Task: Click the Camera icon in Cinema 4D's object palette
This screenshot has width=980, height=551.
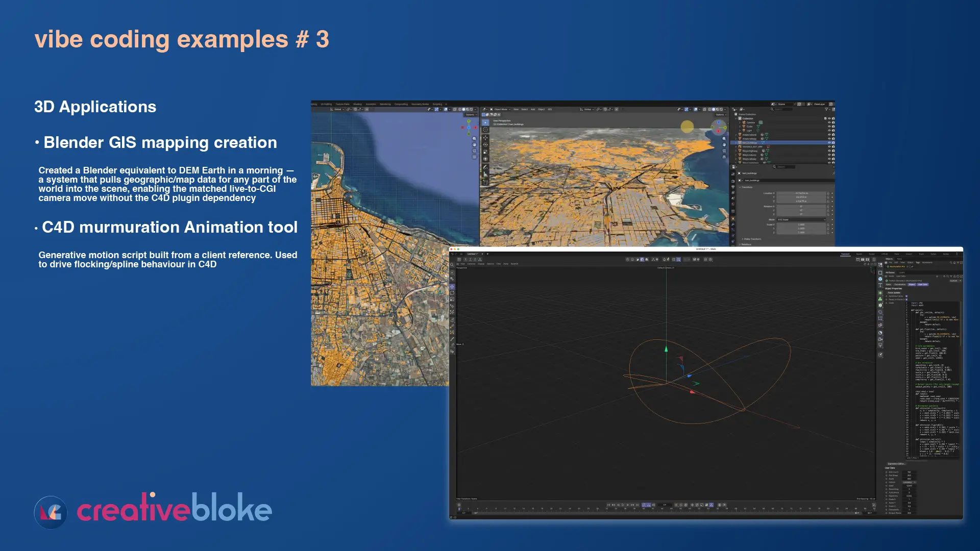Action: point(880,339)
